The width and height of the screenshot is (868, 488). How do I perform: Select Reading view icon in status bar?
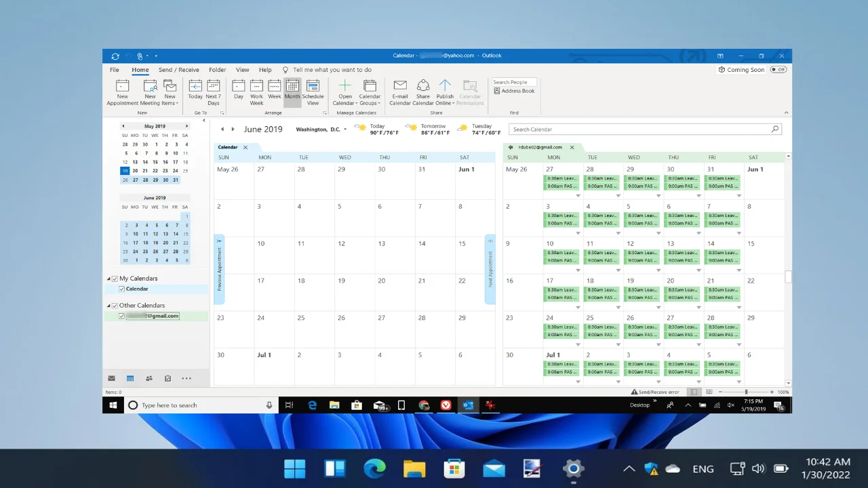(x=709, y=392)
